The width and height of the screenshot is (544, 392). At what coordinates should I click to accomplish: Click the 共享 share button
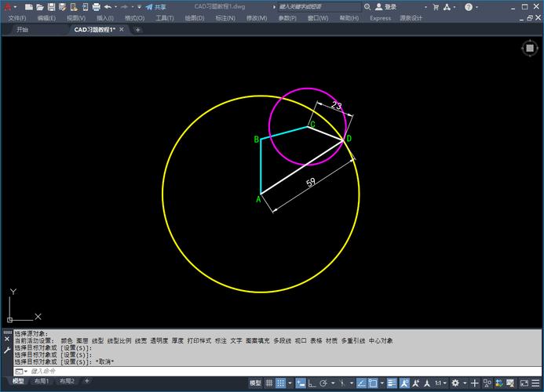(x=155, y=6)
